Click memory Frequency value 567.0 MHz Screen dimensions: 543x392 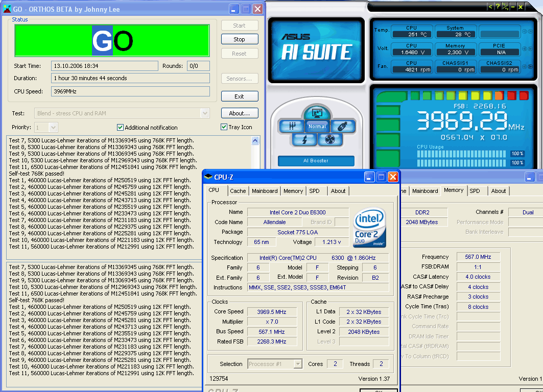click(478, 257)
